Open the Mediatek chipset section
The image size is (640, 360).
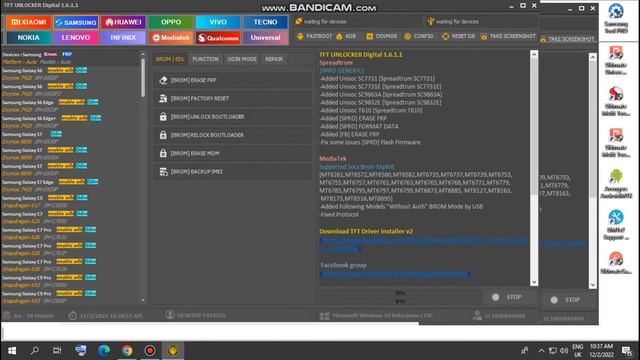[171, 38]
